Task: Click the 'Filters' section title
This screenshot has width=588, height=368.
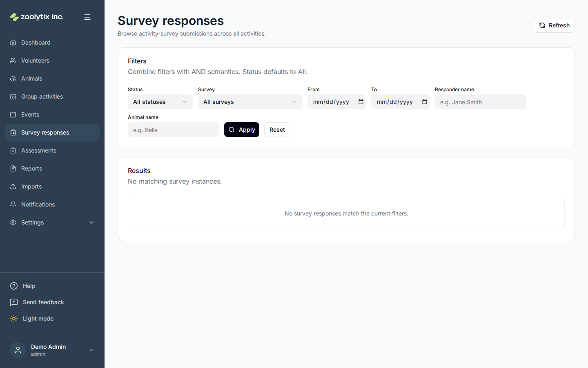Action: click(x=137, y=61)
